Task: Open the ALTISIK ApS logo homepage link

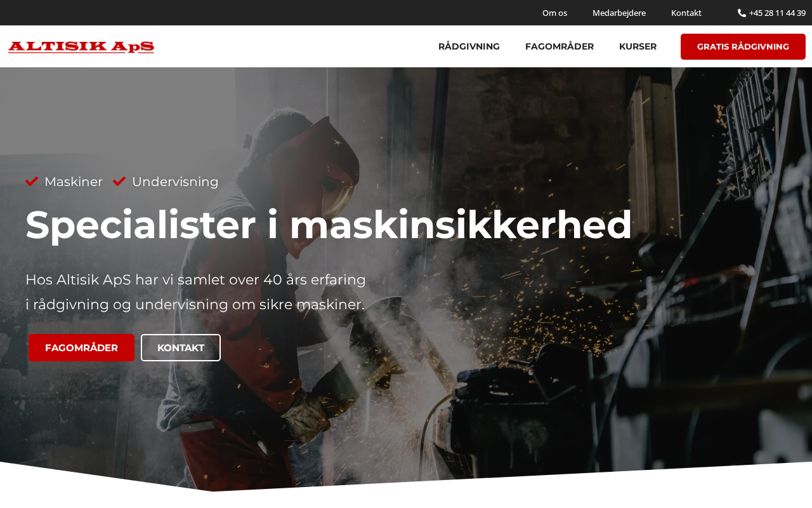Action: pyautogui.click(x=81, y=47)
